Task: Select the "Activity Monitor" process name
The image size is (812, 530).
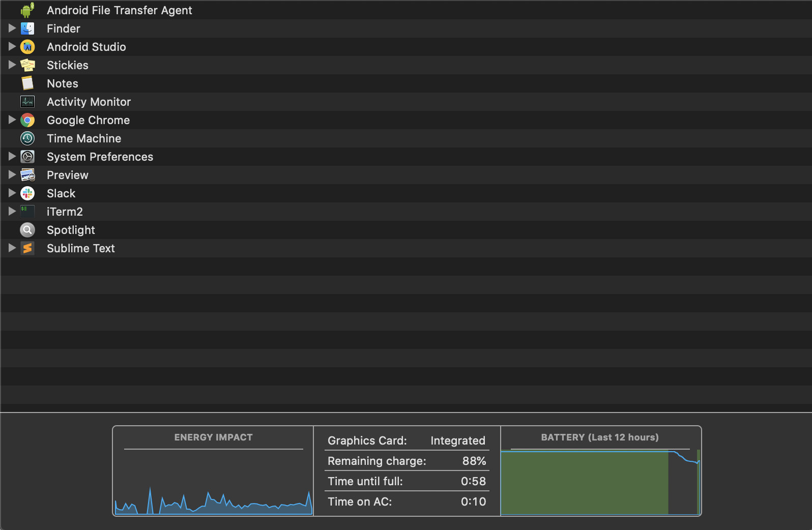Action: click(89, 102)
